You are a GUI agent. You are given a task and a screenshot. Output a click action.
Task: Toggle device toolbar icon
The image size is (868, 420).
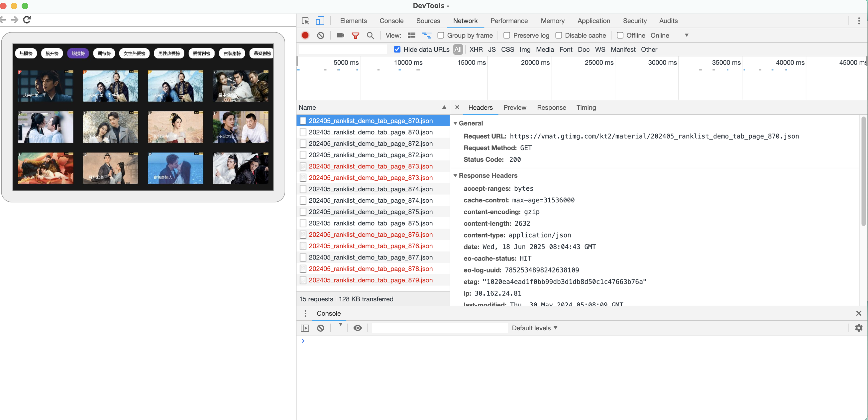320,21
